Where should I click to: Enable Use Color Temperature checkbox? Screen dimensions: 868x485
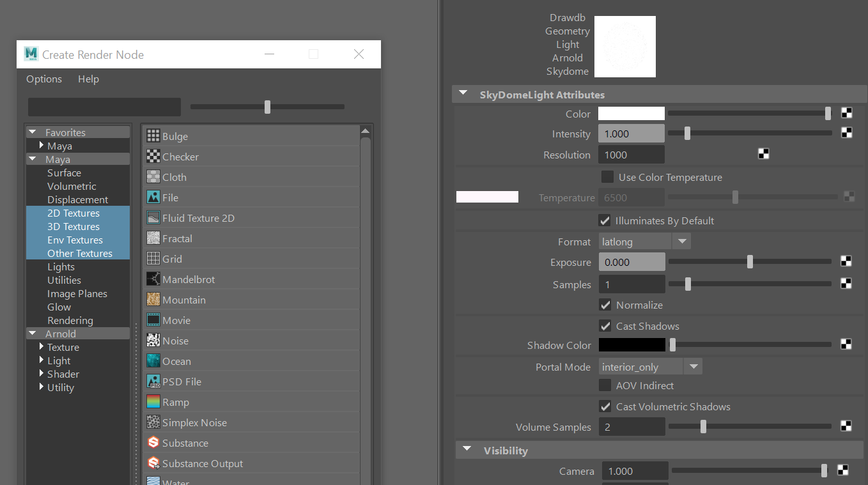(607, 177)
